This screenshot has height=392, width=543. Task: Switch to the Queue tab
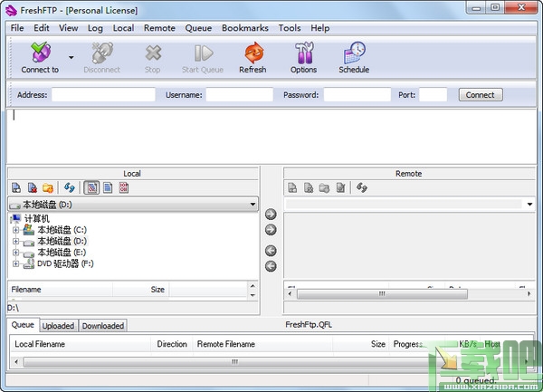click(x=23, y=325)
